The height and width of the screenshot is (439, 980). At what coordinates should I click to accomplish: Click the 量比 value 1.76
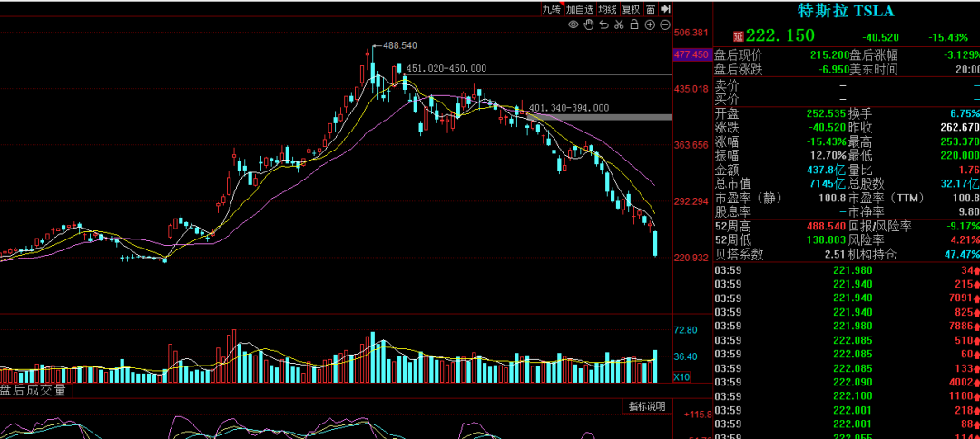(x=970, y=170)
